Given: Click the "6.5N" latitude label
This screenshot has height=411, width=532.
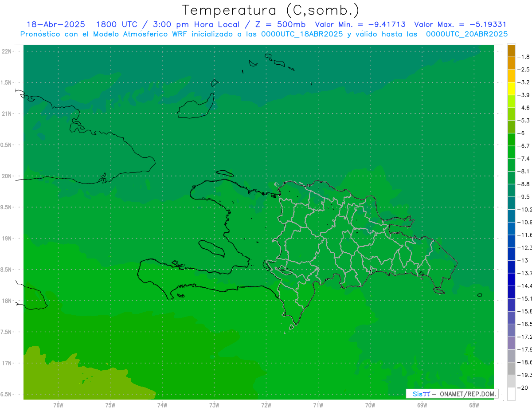Looking at the screenshot, I should tap(6, 394).
